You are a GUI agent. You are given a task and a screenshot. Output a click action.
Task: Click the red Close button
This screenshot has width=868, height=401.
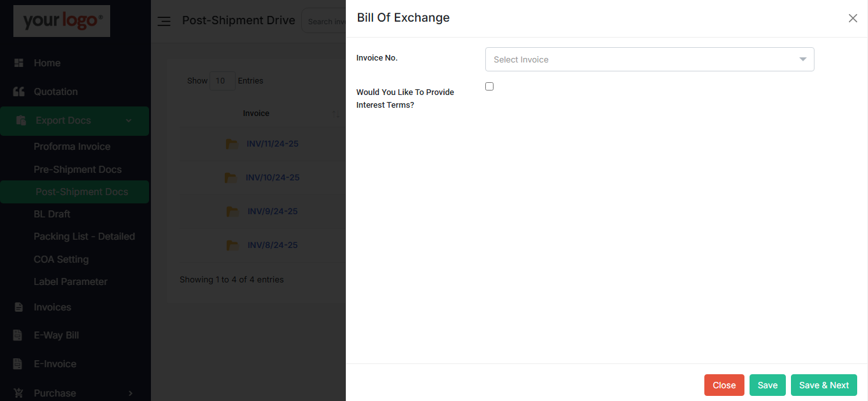[x=724, y=385]
